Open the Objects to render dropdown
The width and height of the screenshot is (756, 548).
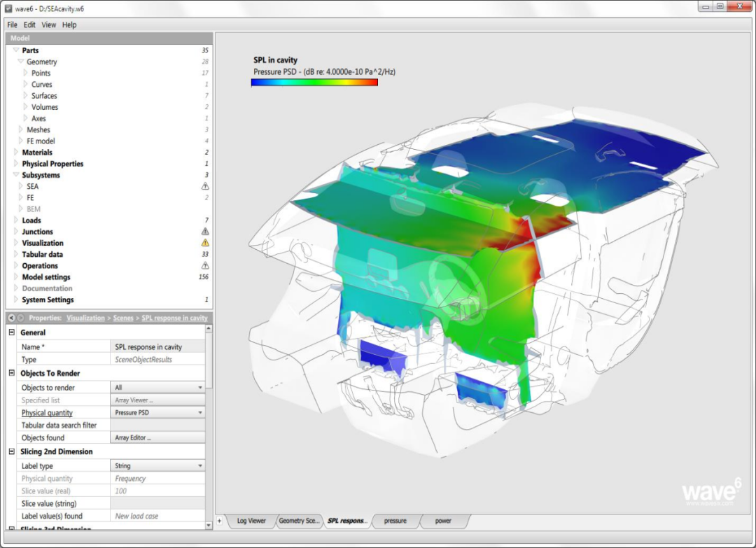tap(157, 388)
